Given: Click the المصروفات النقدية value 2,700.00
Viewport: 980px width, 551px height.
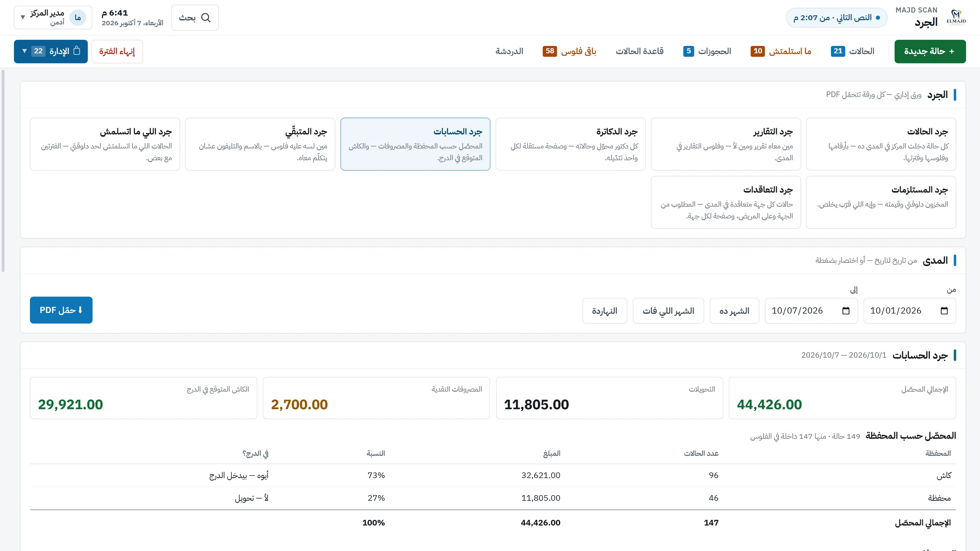Looking at the screenshot, I should click(299, 404).
